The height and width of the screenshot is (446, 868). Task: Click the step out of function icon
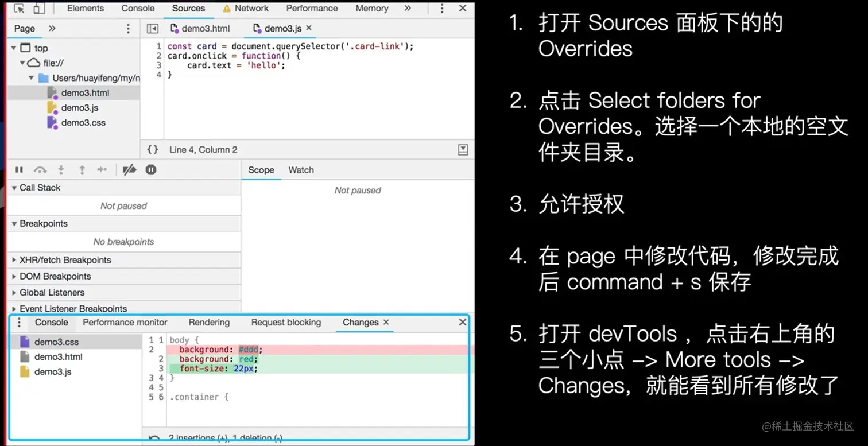tap(82, 170)
